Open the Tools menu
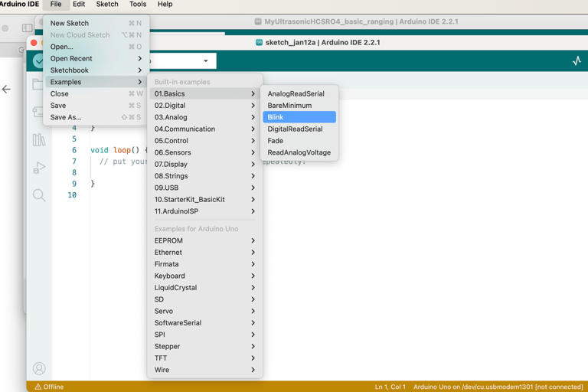The image size is (588, 392). click(138, 4)
